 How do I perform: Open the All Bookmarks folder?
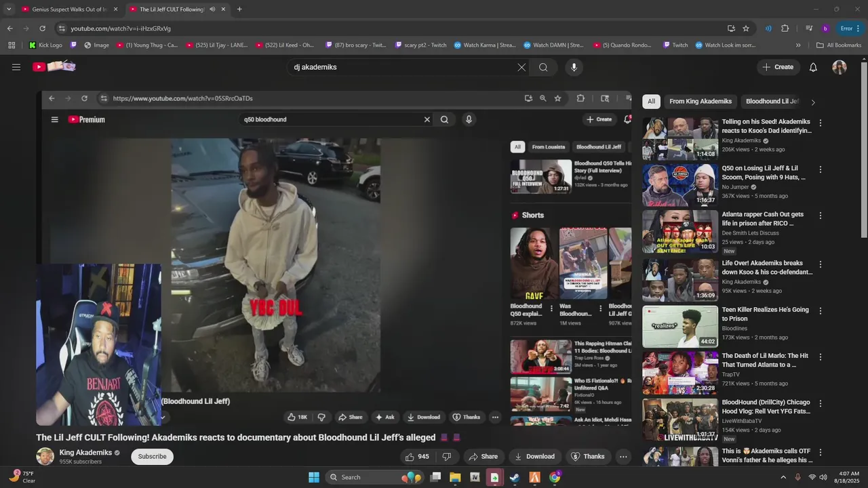click(x=839, y=45)
